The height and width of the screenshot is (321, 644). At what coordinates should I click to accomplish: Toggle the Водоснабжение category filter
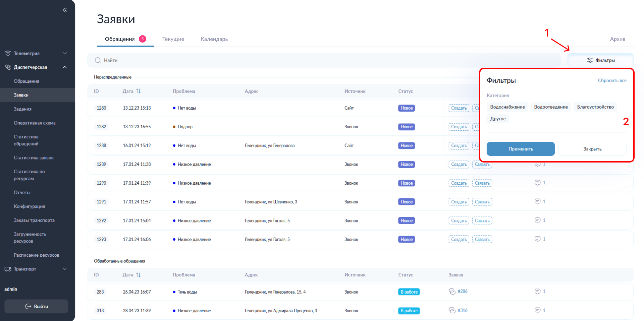[507, 107]
